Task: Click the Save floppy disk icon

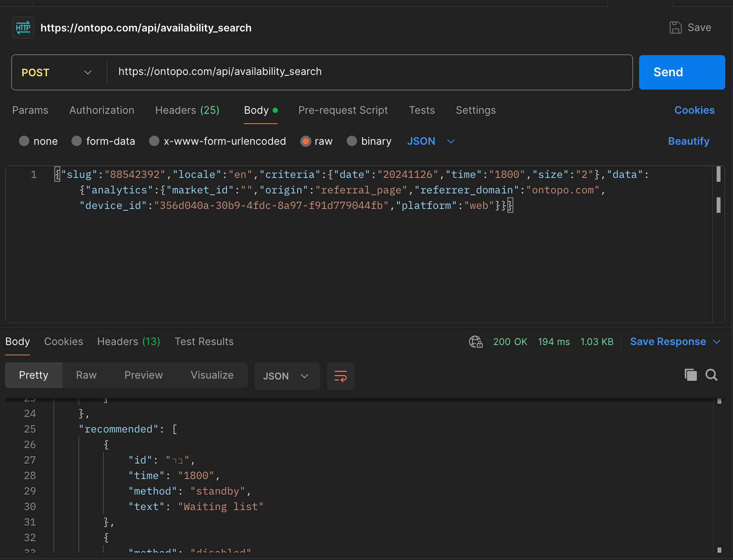Action: (675, 28)
